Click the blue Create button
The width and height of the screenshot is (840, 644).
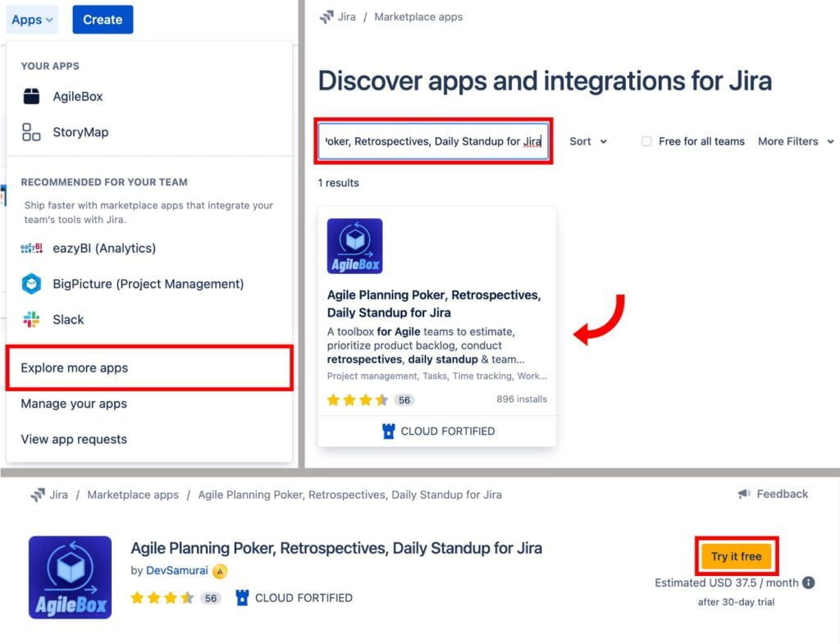pos(103,20)
